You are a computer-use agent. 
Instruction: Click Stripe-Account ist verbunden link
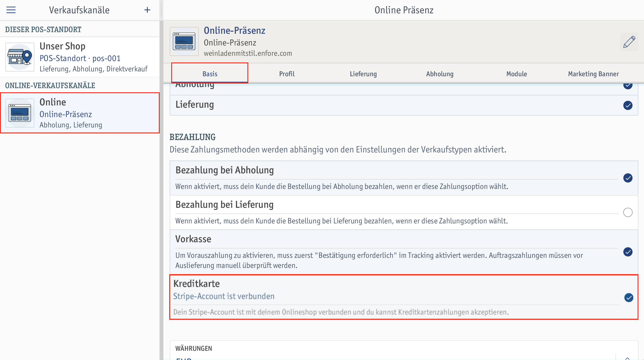(224, 296)
